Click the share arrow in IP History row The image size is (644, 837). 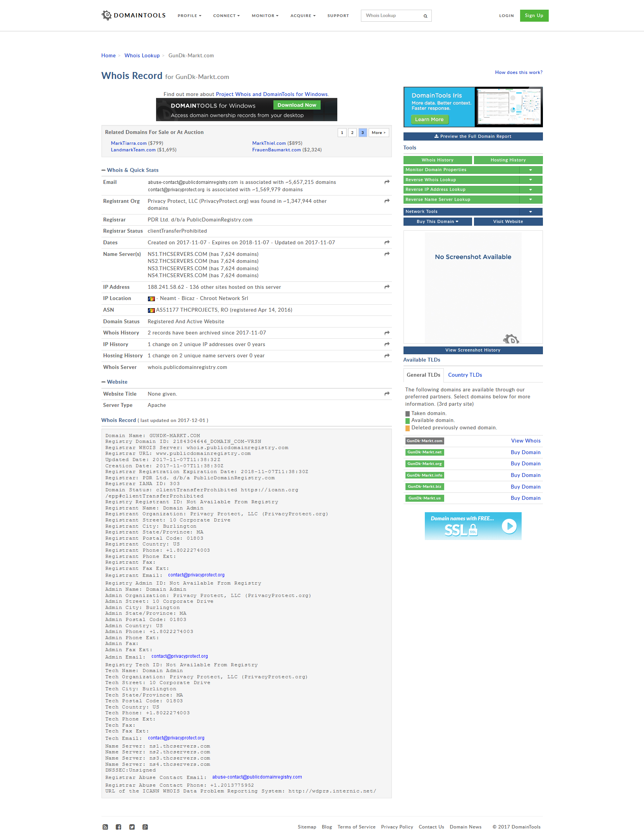[x=386, y=344]
